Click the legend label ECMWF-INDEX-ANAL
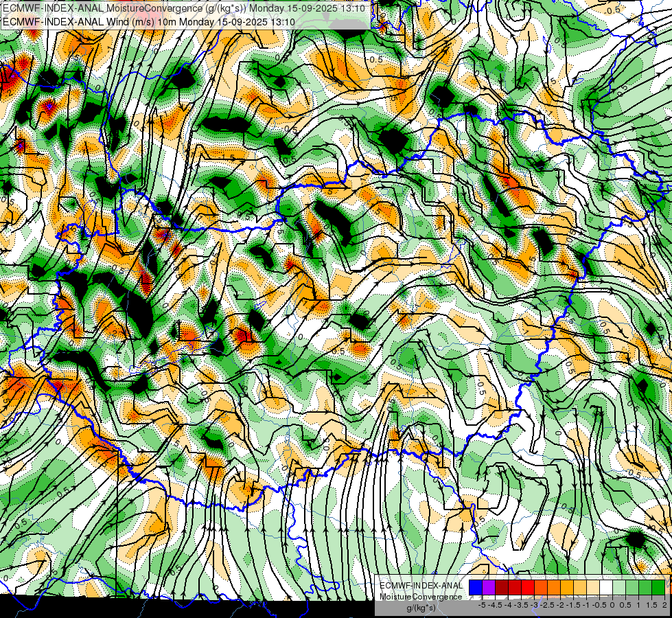The image size is (672, 618). click(x=421, y=586)
